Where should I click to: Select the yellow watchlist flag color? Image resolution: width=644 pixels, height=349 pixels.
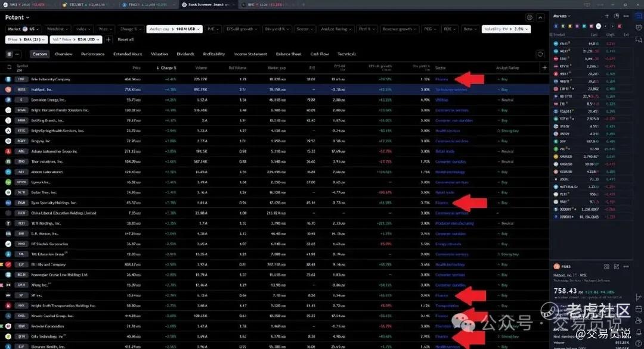point(570,26)
